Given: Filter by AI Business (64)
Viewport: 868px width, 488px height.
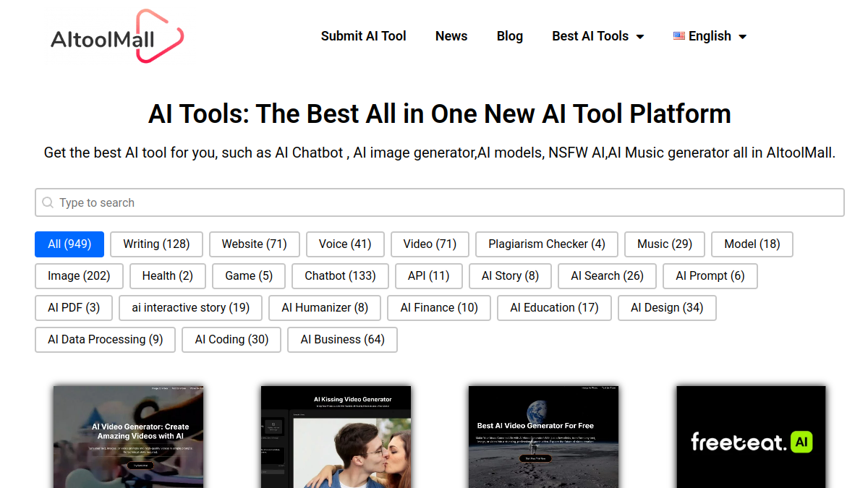Looking at the screenshot, I should (343, 340).
